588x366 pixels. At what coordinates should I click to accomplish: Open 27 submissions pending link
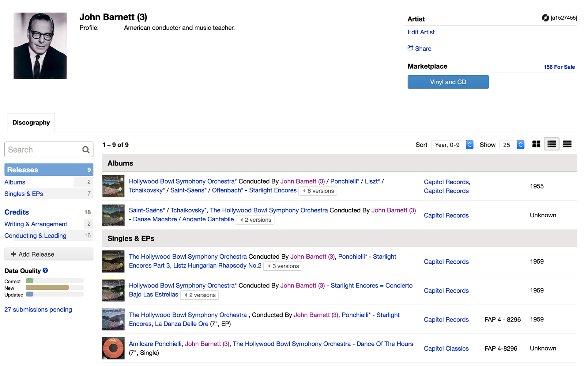pyautogui.click(x=38, y=310)
